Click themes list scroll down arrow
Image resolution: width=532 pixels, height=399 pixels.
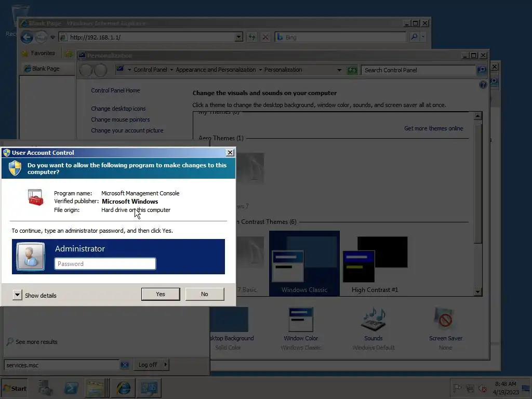click(x=478, y=292)
